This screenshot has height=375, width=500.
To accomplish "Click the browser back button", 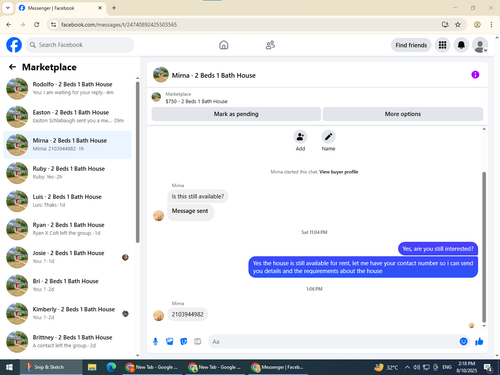I will click(9, 25).
